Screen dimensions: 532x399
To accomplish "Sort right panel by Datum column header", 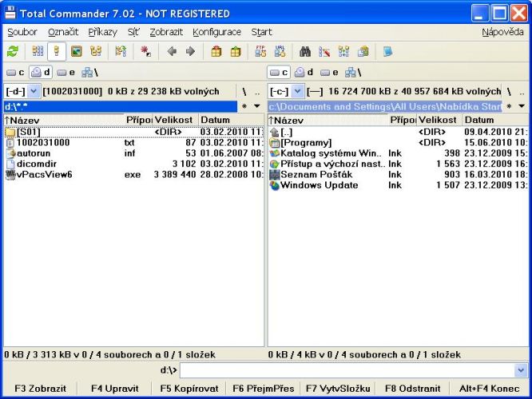I will coord(495,120).
